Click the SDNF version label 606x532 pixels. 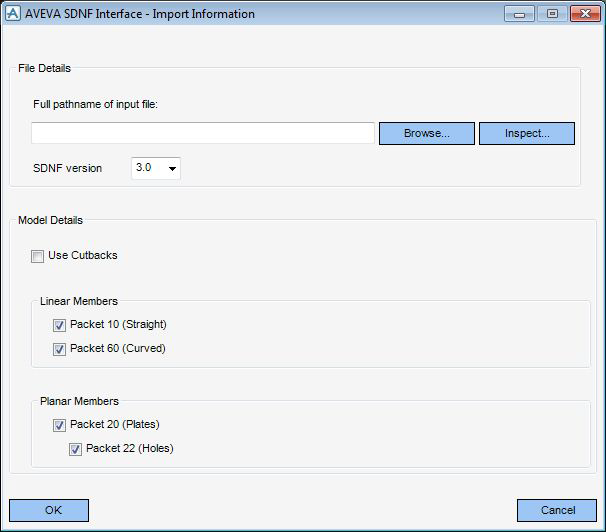pos(68,168)
